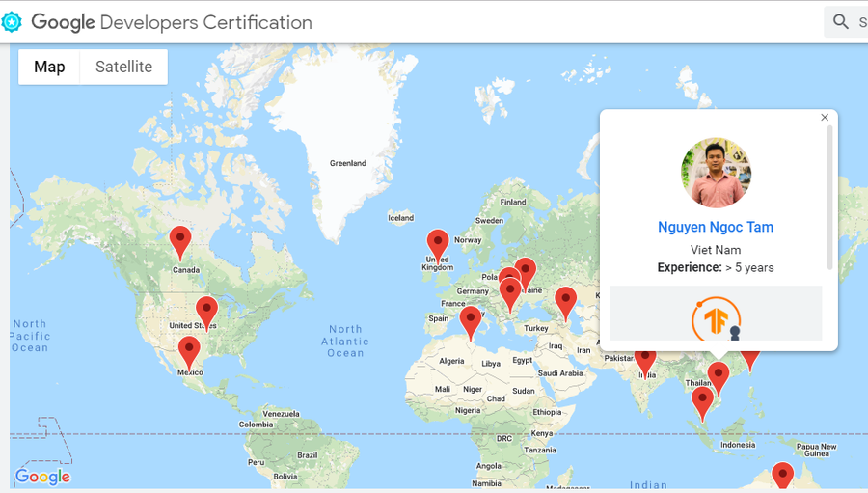This screenshot has height=493, width=868.
Task: Select the map pin over United States
Action: pos(206,313)
